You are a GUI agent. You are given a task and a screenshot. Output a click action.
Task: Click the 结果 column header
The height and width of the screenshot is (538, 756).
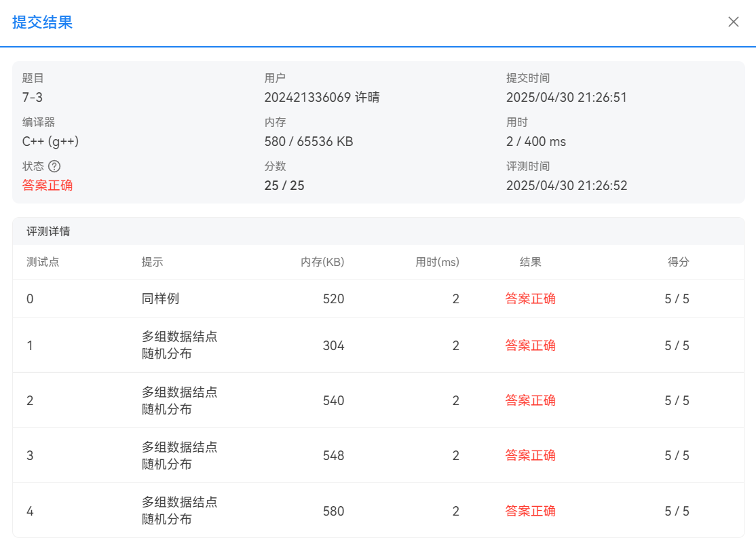coord(531,262)
